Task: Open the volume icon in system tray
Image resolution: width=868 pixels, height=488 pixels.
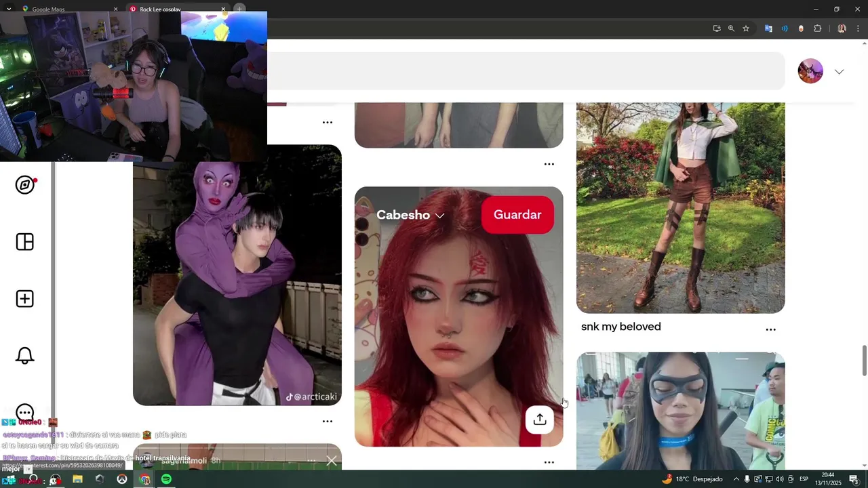Action: coord(779,479)
